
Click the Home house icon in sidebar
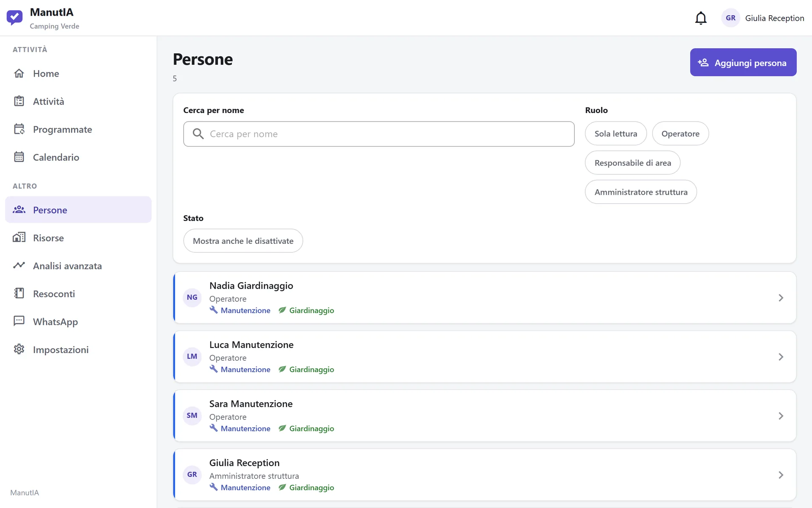coord(19,73)
